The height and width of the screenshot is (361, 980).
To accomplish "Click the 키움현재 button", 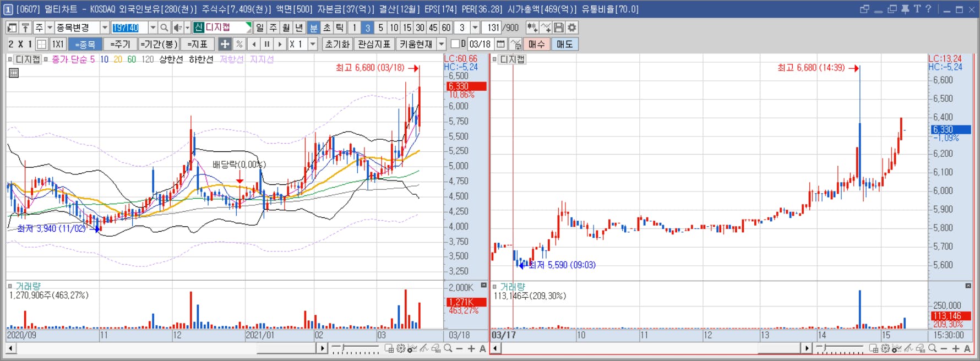I will tap(416, 44).
